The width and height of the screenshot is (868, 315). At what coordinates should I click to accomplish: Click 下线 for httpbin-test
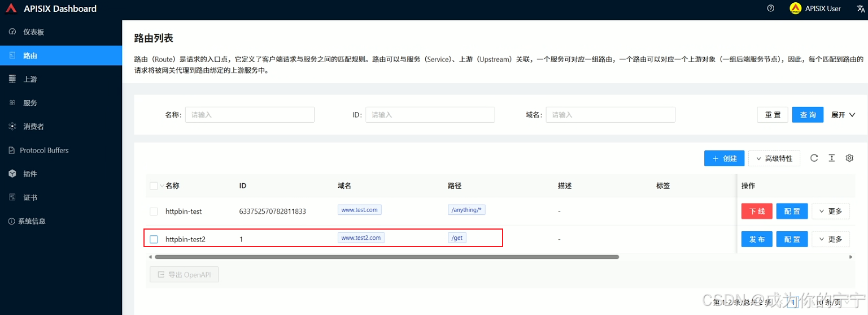point(757,212)
